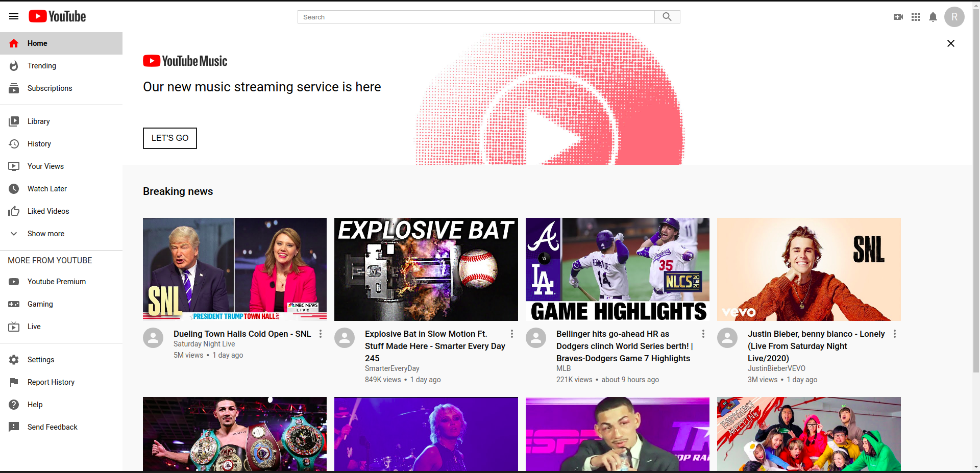
Task: Visit the Saturday Night Live channel link
Action: click(204, 344)
